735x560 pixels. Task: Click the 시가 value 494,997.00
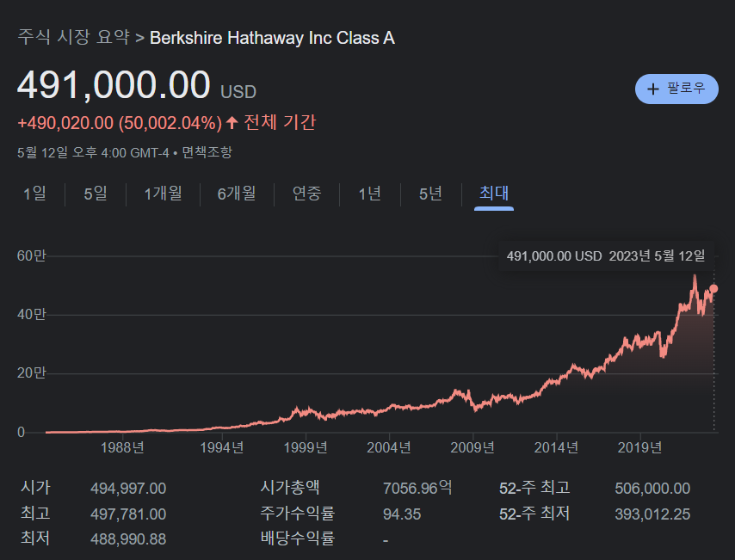(128, 489)
